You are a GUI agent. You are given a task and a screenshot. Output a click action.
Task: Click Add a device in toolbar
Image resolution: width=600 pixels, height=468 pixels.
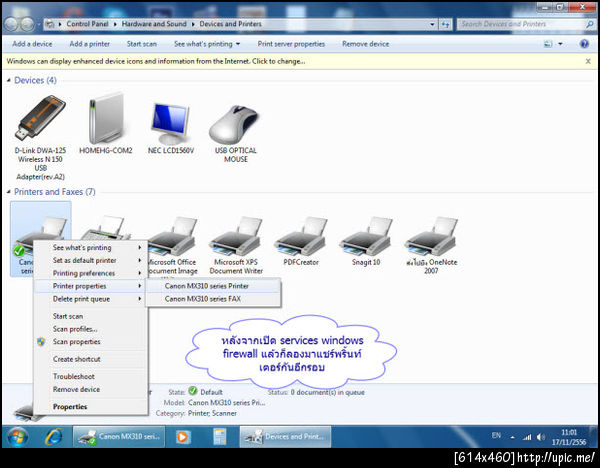[32, 44]
